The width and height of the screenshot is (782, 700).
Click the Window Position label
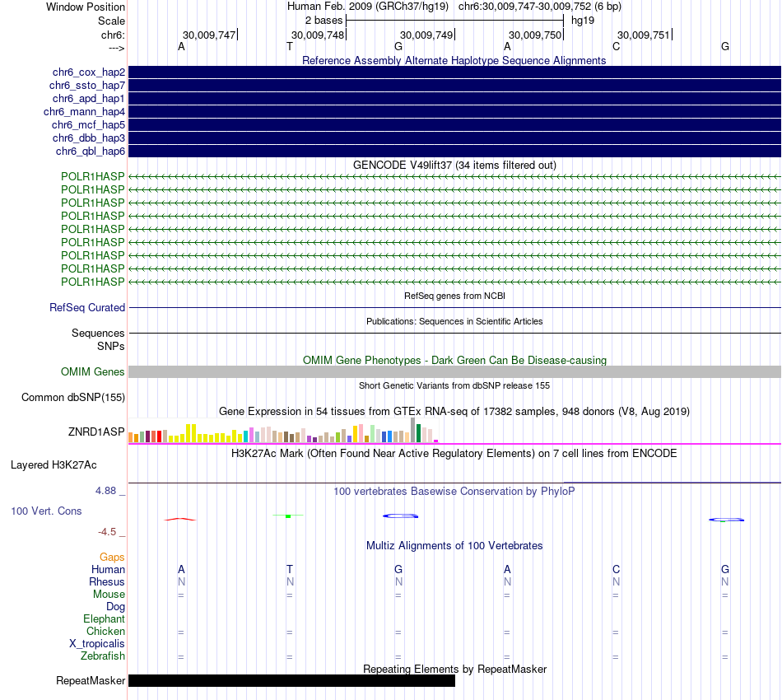[x=86, y=7]
